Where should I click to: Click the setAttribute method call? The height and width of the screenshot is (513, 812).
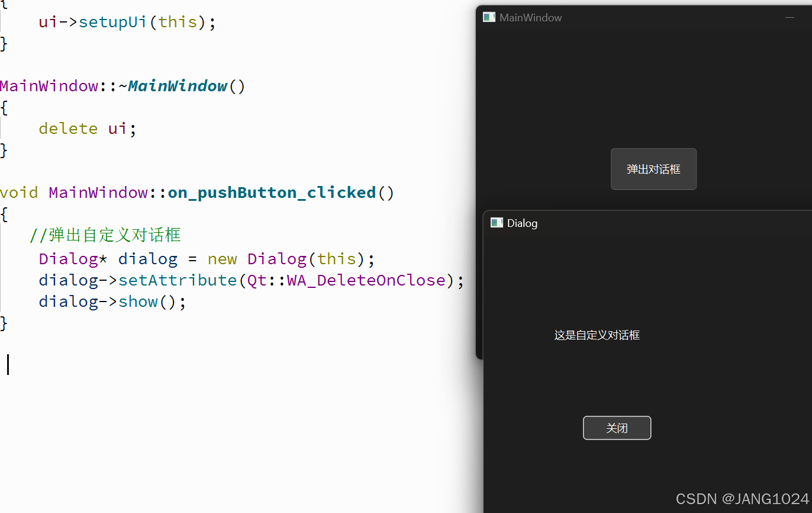[178, 280]
